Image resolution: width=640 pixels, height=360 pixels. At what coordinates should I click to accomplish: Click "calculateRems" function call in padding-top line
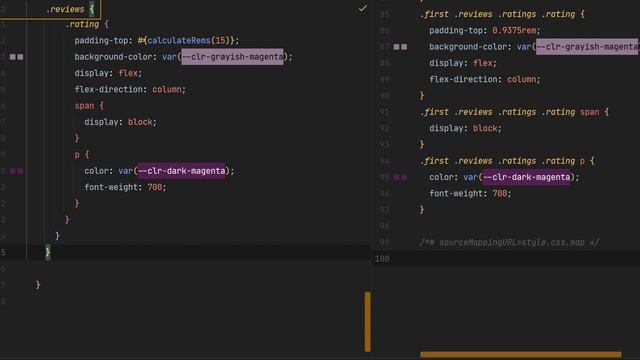(x=179, y=40)
